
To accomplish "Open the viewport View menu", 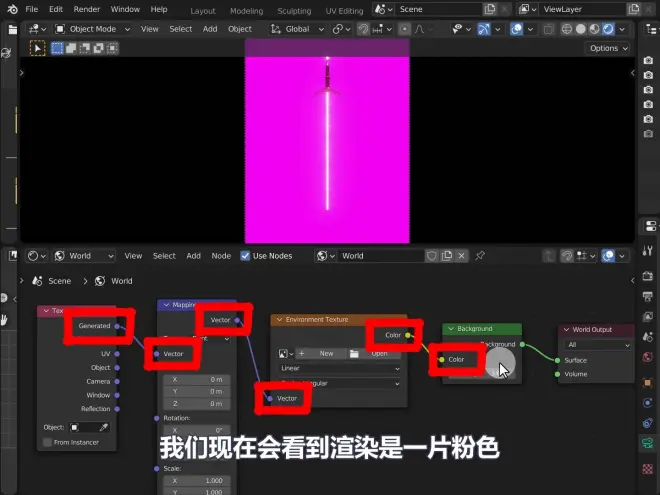I will coord(149,29).
